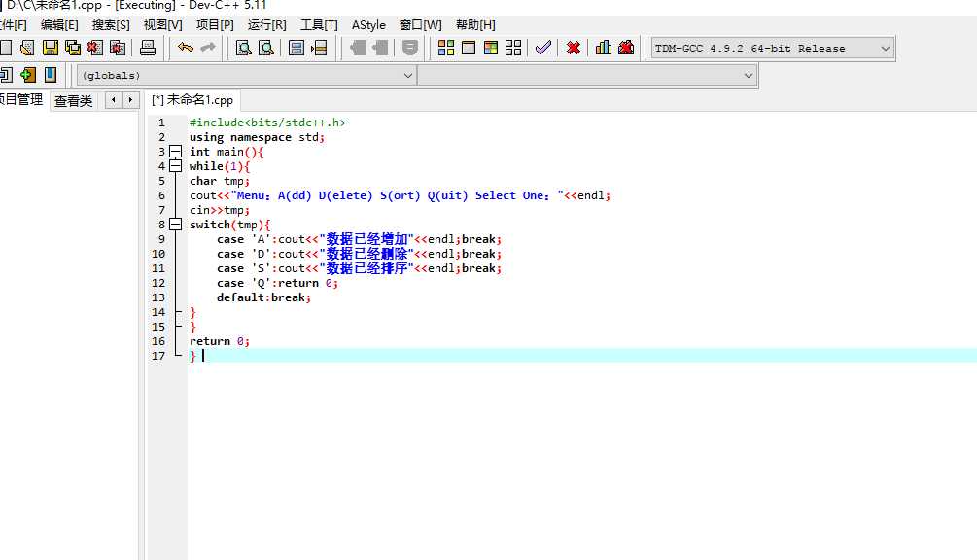The height and width of the screenshot is (560, 977).
Task: Select the 未命名1.cpp editor tab
Action: [192, 100]
